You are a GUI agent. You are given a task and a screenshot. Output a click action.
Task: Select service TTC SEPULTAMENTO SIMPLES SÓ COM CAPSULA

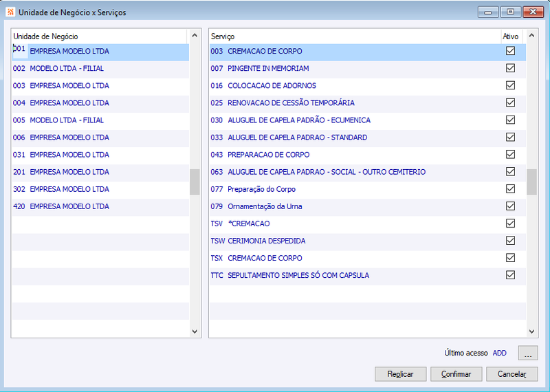coord(368,276)
